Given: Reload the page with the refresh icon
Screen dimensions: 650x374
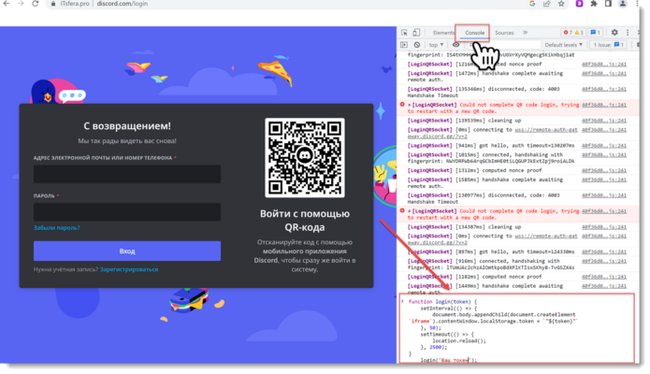Looking at the screenshot, I should coord(36,3).
